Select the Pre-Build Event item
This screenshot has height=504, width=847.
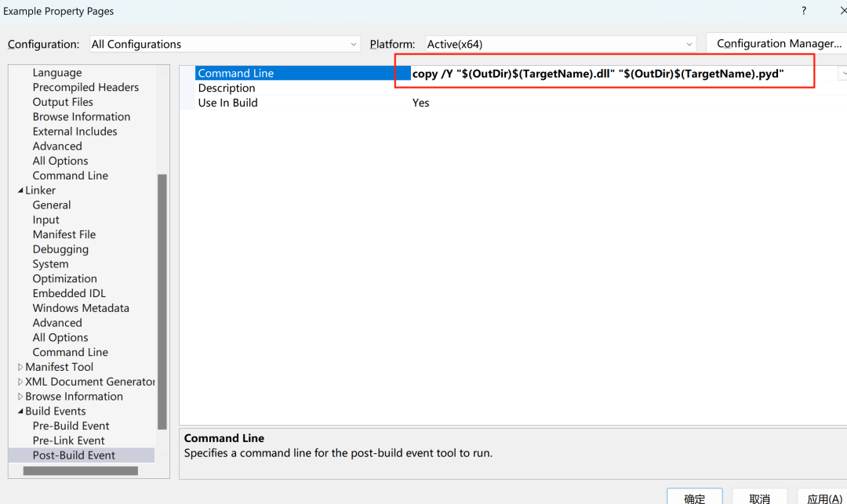tap(71, 426)
